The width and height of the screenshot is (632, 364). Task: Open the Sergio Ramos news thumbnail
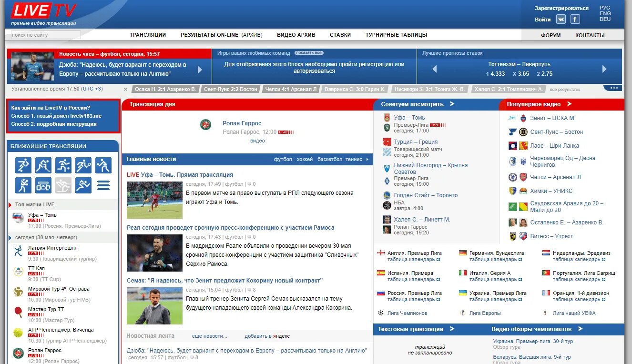pos(154,253)
